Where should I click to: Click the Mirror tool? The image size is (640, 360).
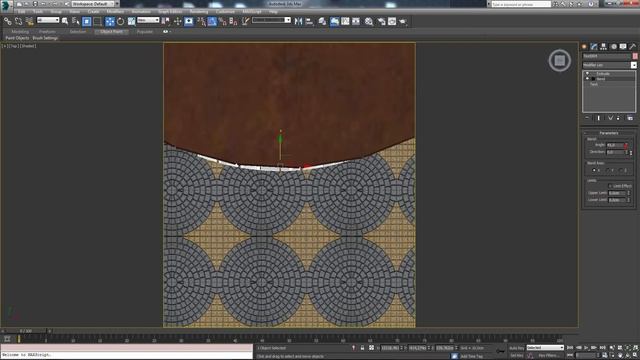[x=298, y=21]
